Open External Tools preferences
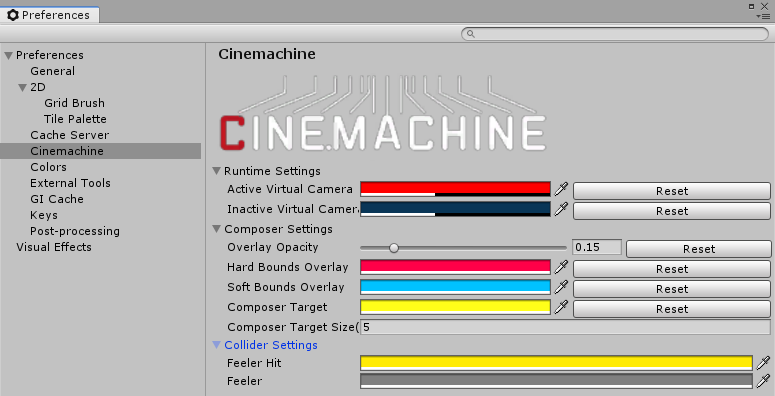This screenshot has height=396, width=775. click(x=70, y=183)
